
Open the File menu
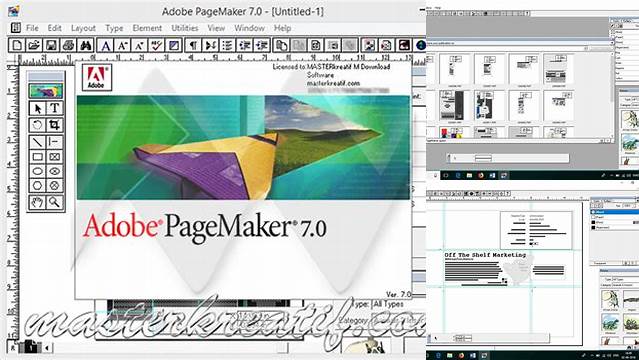(x=32, y=28)
